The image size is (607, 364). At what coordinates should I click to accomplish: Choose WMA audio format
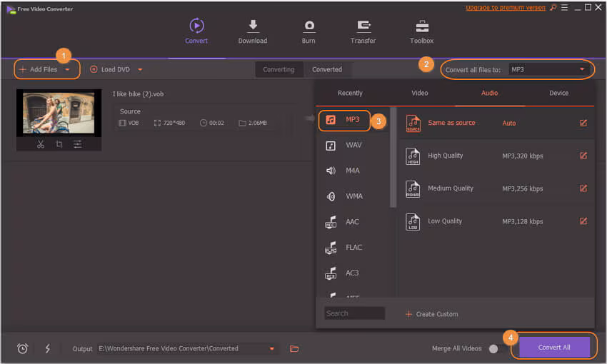344,196
